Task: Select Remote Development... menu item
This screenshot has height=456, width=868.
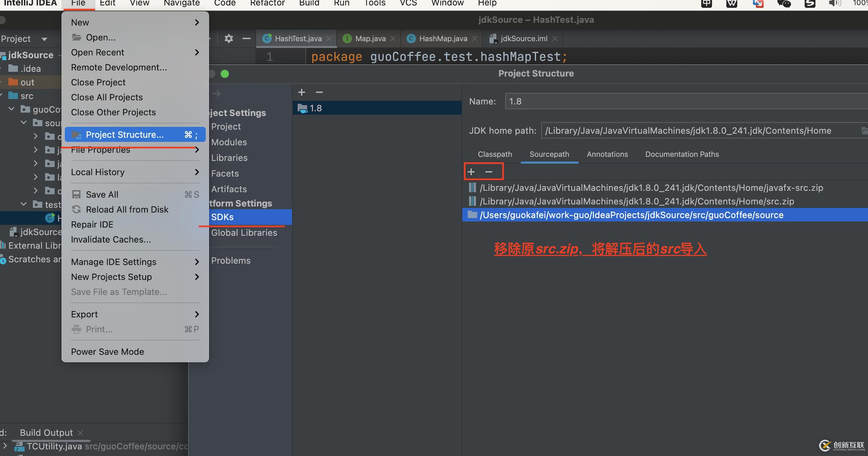Action: click(x=135, y=68)
